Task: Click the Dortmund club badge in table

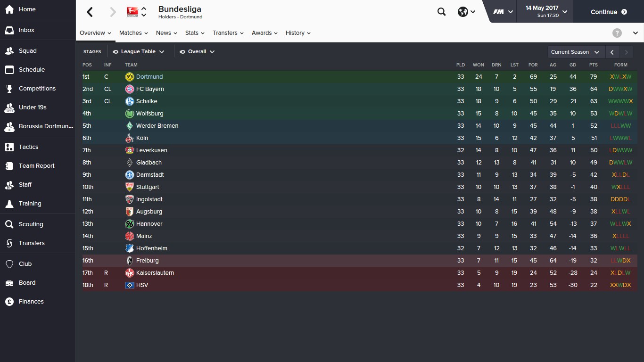Action: coord(130,77)
